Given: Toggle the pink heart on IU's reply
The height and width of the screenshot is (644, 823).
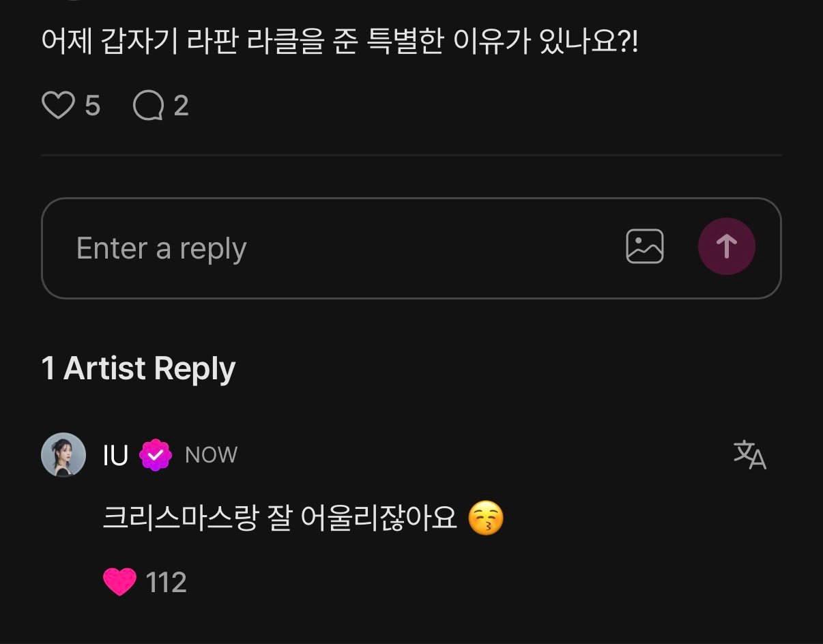Looking at the screenshot, I should tap(119, 582).
